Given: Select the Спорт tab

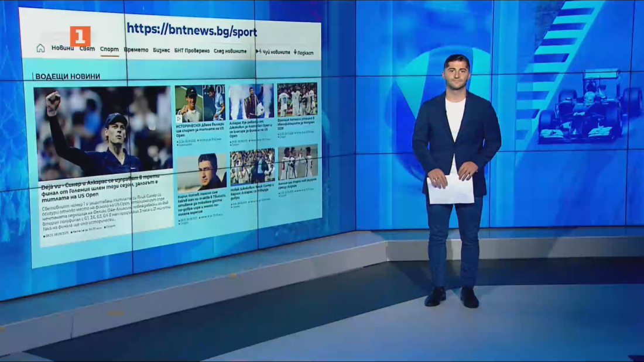Looking at the screenshot, I should [109, 49].
